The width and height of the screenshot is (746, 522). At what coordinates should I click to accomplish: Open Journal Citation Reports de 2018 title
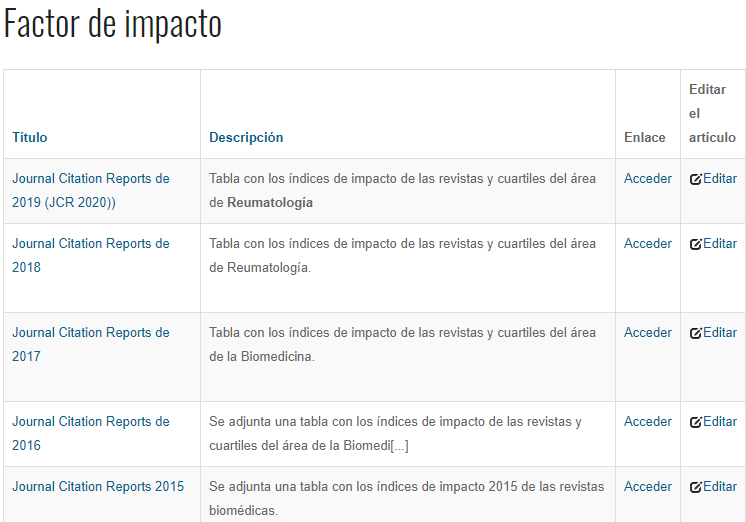coord(91,256)
